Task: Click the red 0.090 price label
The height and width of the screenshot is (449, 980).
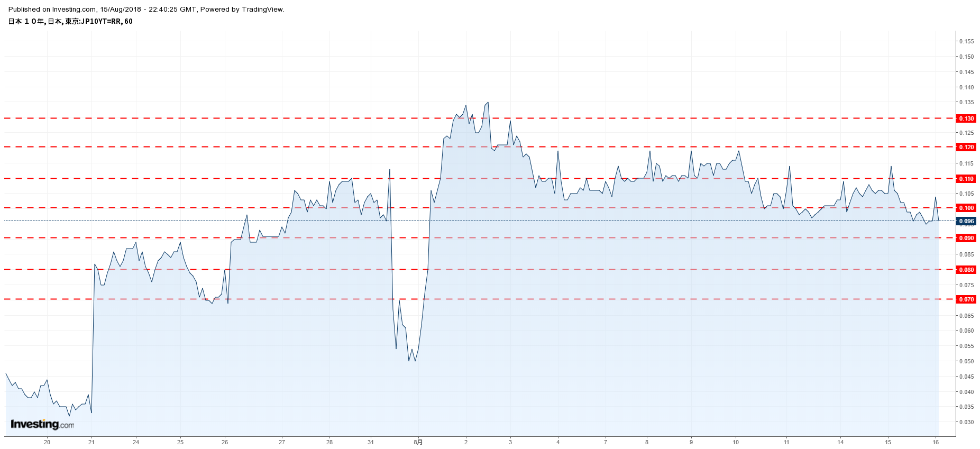Action: (966, 238)
